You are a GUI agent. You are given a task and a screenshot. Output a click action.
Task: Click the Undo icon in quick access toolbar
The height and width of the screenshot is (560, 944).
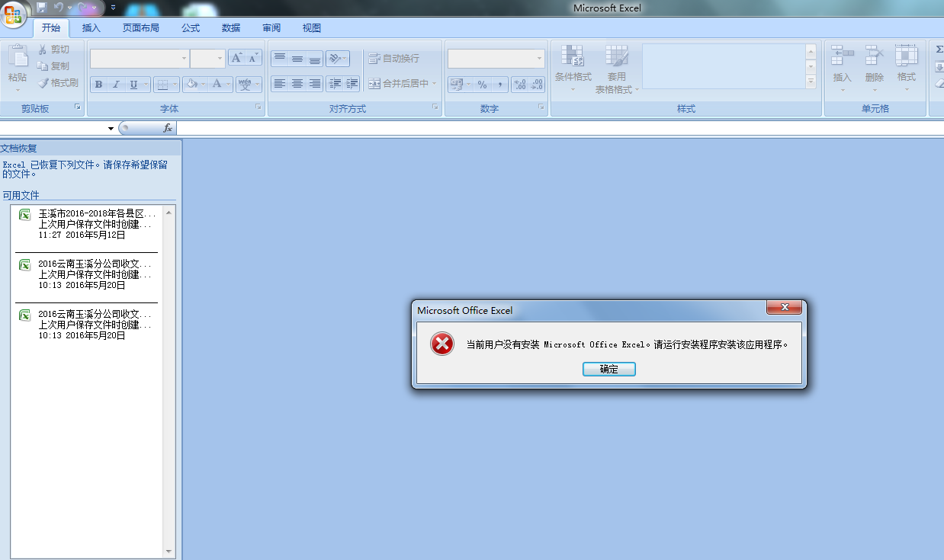point(58,8)
